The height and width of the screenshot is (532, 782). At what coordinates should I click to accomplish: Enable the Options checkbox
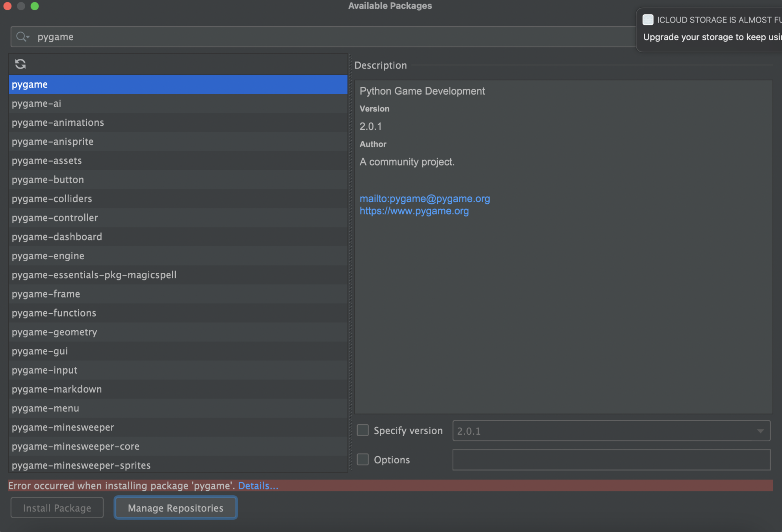pos(362,459)
